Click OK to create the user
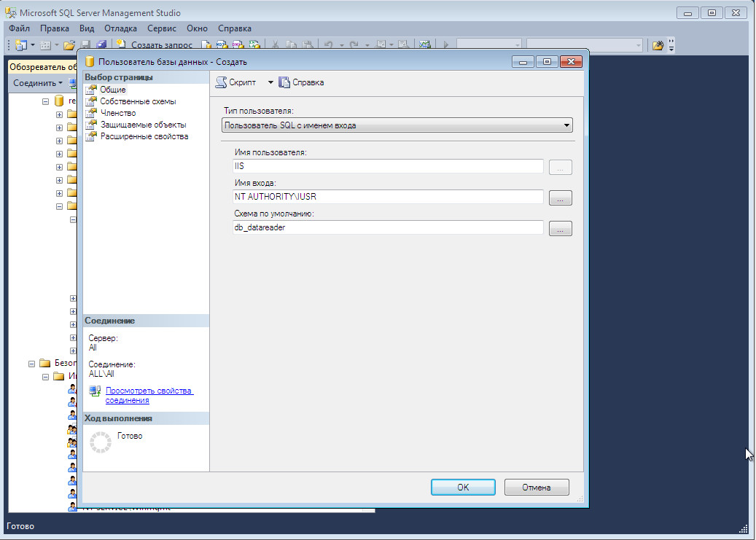The height and width of the screenshot is (540, 756). point(463,487)
